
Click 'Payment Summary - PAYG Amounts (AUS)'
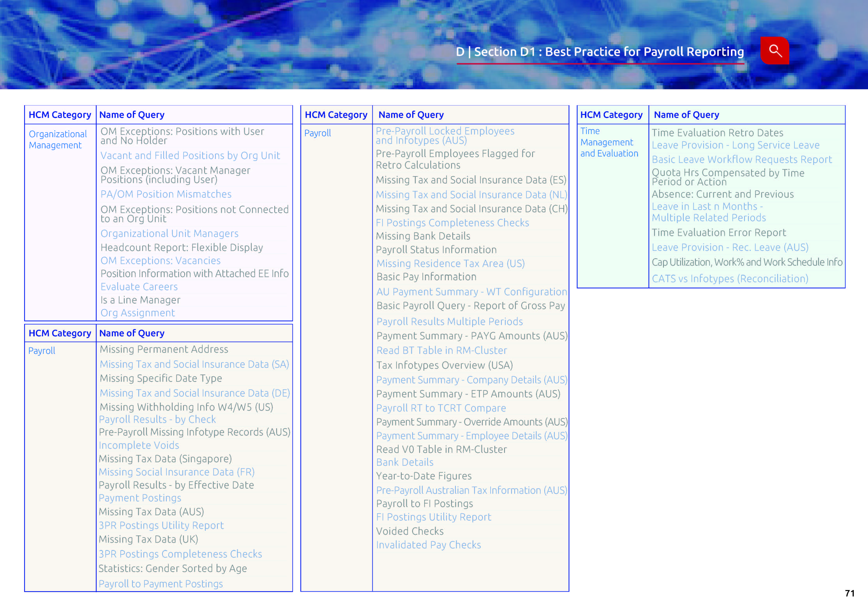tap(472, 336)
